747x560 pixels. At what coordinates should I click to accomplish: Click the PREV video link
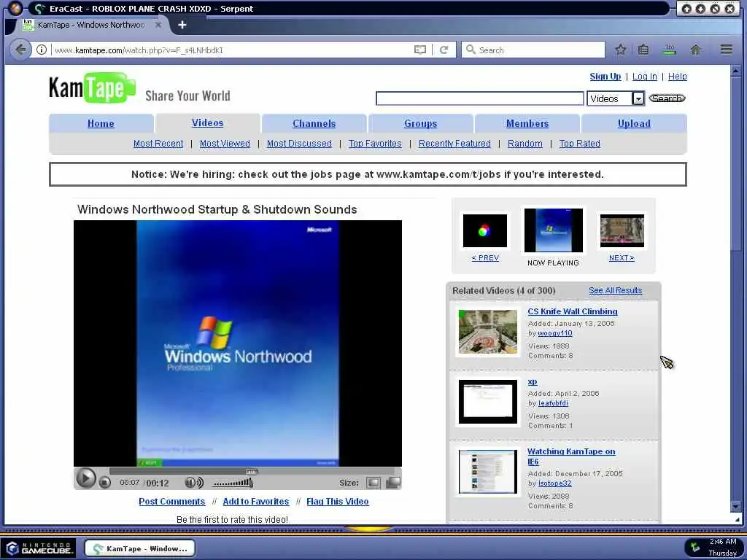pyautogui.click(x=485, y=257)
